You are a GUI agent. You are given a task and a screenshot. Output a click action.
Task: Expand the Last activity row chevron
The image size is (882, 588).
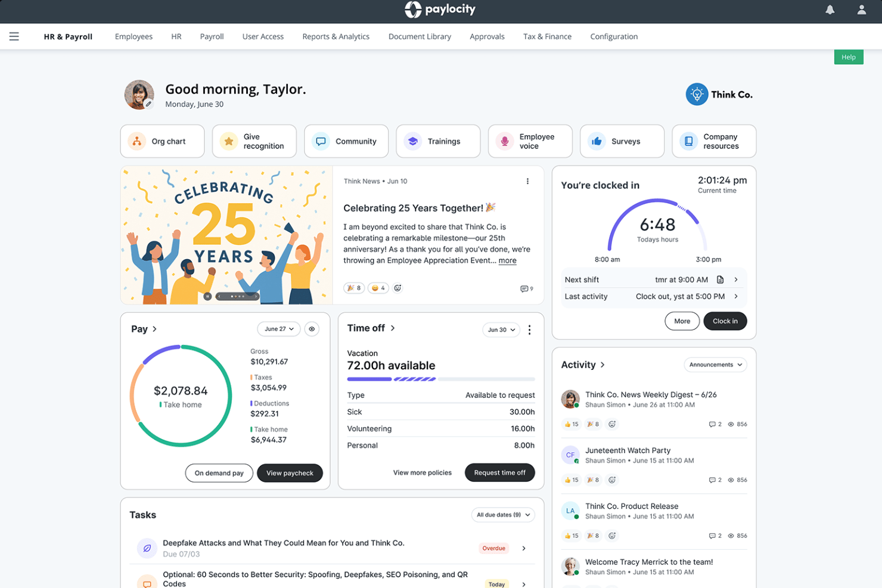[736, 296]
